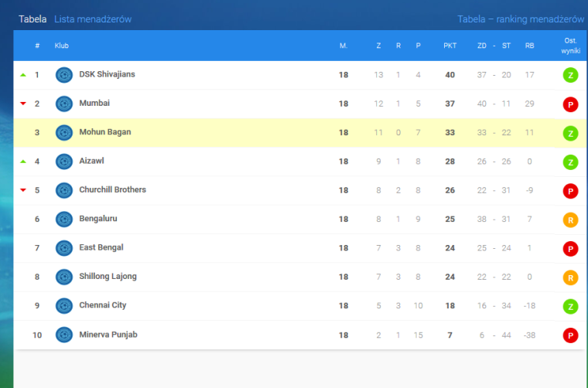Screen dimensions: 588x388
Task: Open East Bengal club name link
Action: (x=101, y=247)
